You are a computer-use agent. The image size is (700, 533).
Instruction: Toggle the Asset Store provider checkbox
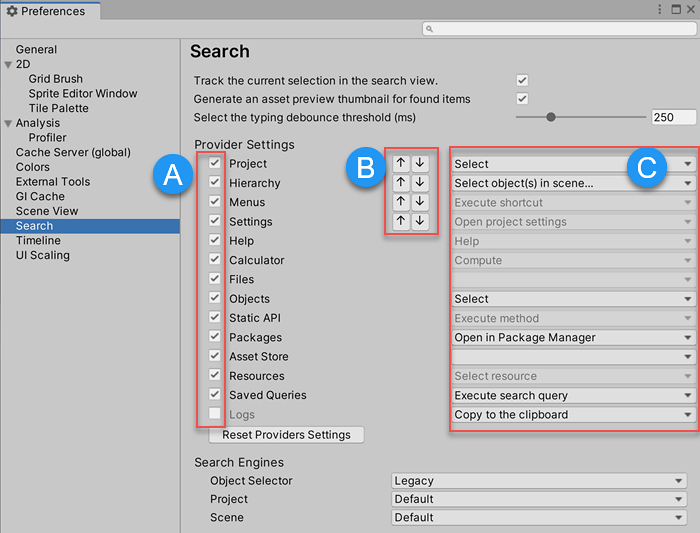215,356
